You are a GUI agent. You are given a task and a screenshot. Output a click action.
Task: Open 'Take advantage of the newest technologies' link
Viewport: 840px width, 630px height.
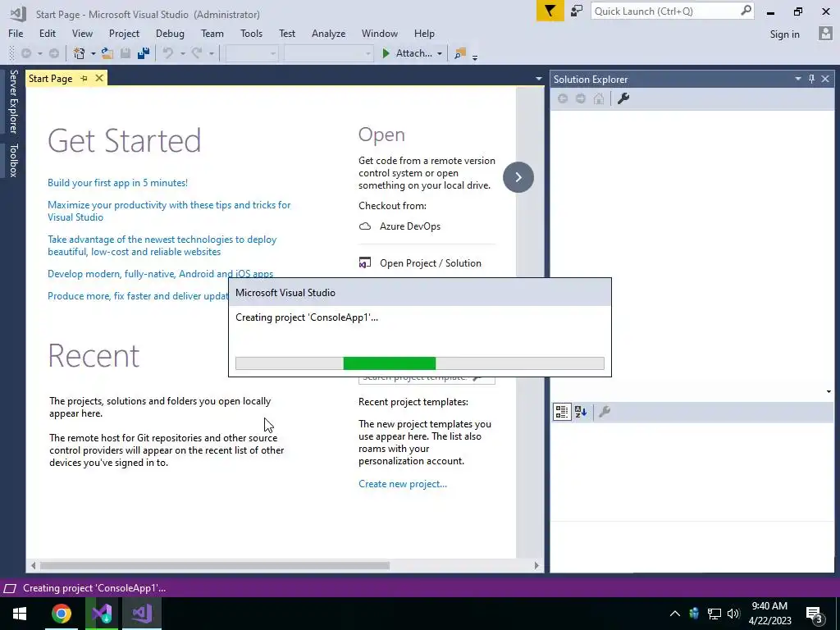[162, 245]
